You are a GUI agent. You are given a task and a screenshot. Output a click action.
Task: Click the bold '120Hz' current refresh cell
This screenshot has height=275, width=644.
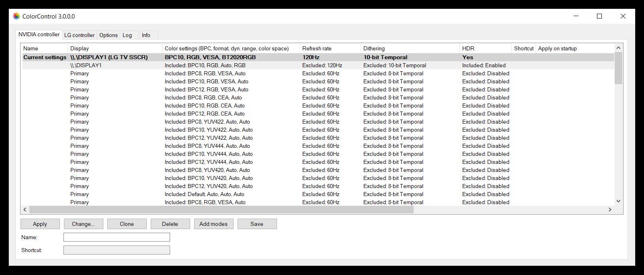pyautogui.click(x=311, y=57)
